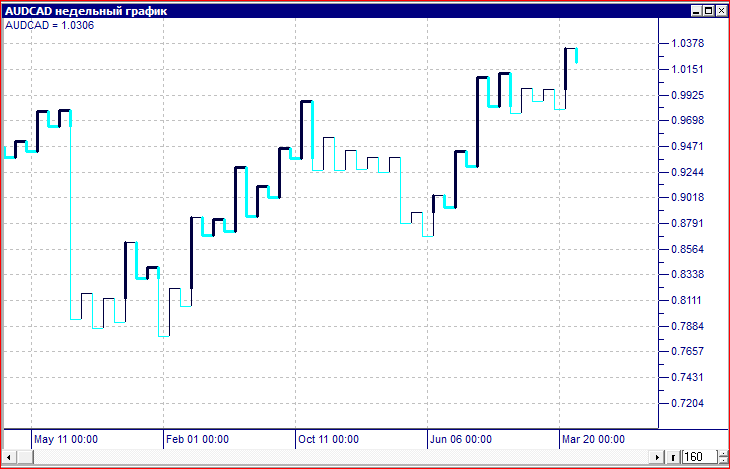Maximize the AUDCAD chart window
This screenshot has height=469, width=730.
pos(708,11)
